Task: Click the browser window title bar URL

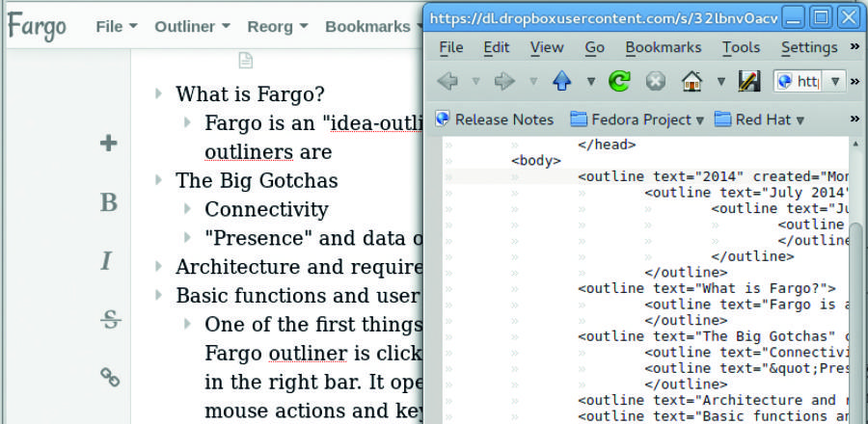Action: [x=604, y=18]
